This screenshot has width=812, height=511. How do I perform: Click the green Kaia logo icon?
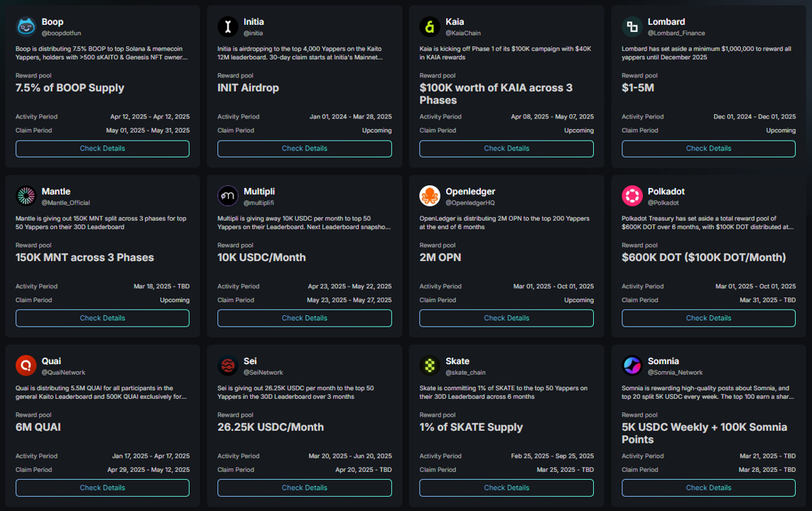430,26
